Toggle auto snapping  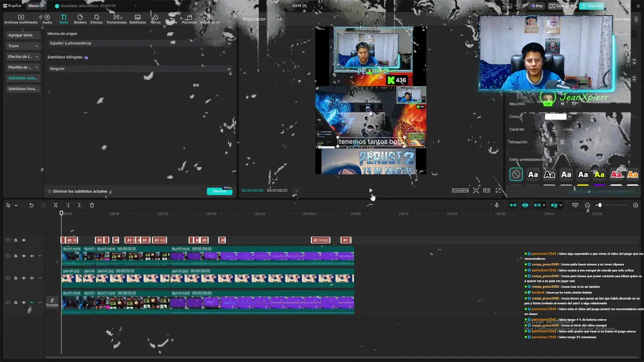coord(525,205)
